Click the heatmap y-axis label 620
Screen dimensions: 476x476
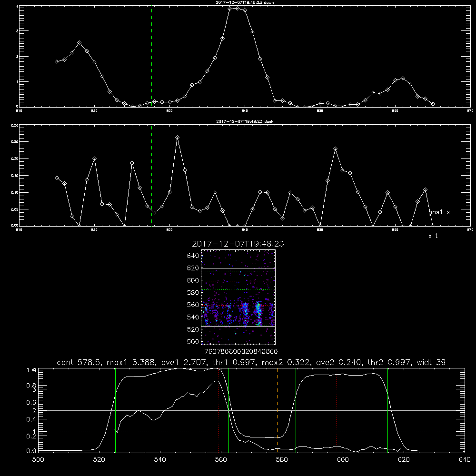coord(193,268)
